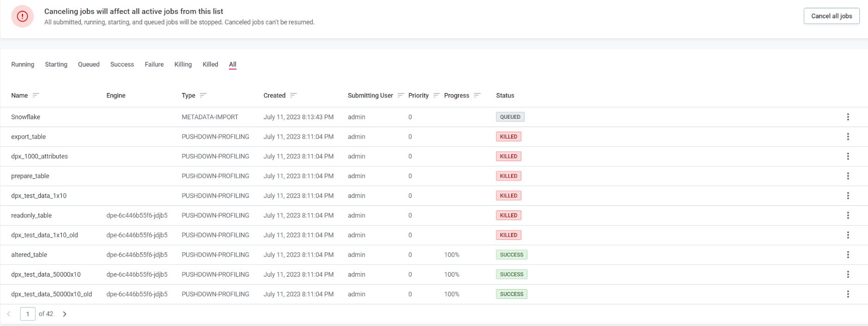Click the sort icon beside Name column
This screenshot has height=326, width=868.
[35, 95]
